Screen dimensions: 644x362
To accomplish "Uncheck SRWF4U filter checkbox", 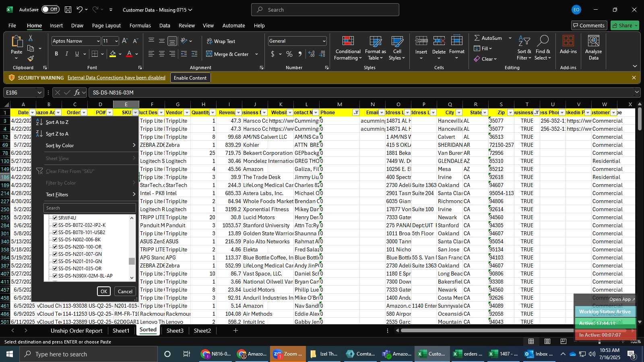I will 55,218.
